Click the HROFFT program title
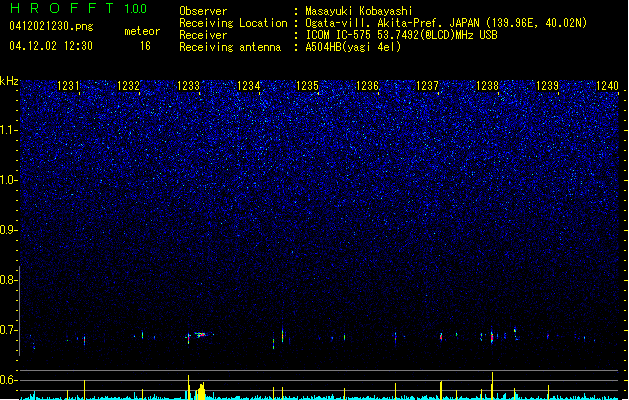Screen dimensions: 629x400 tap(62, 8)
